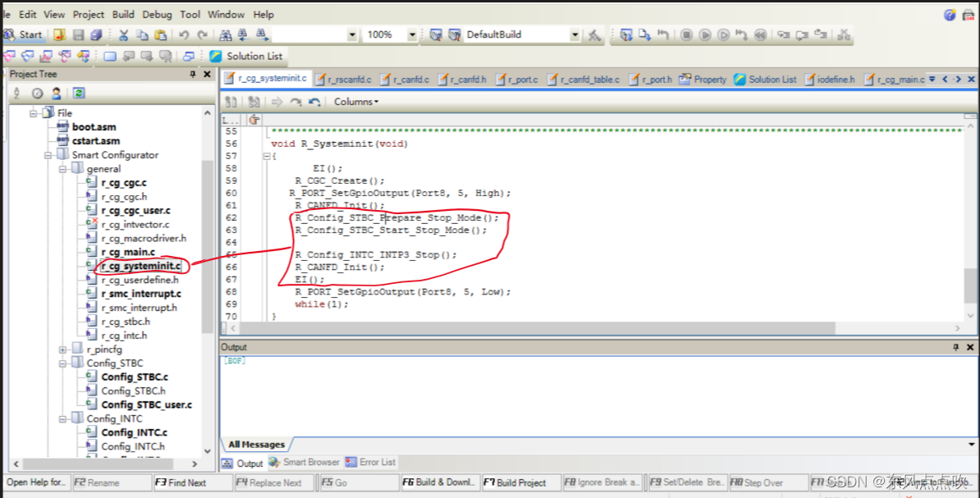The height and width of the screenshot is (498, 980).
Task: Click the Paste clipboard icon
Action: point(161,35)
